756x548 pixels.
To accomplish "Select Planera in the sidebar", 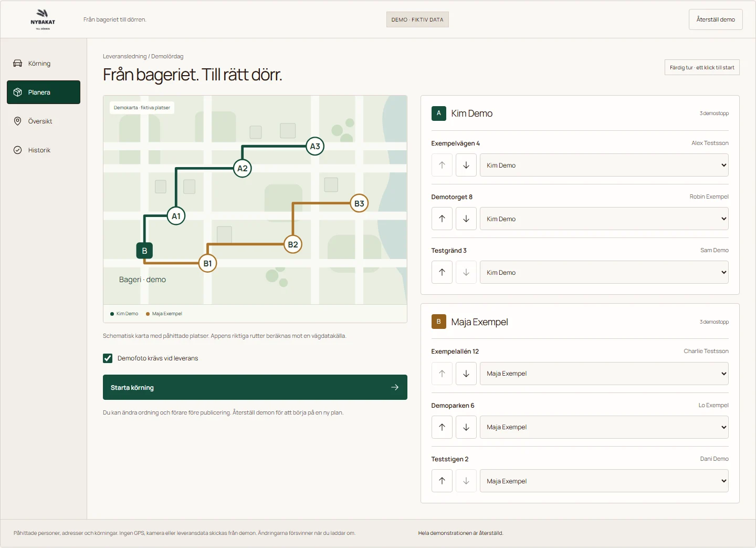I will point(44,92).
